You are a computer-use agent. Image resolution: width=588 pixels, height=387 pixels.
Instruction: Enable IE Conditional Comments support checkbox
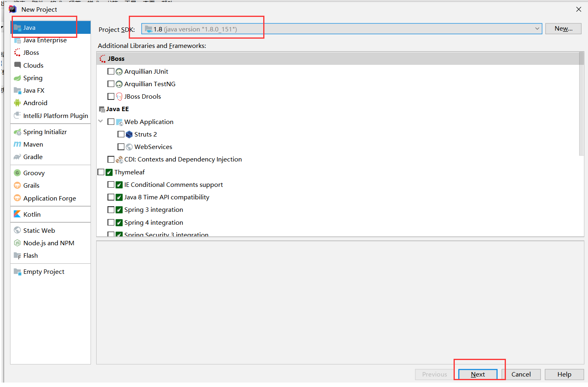point(111,184)
